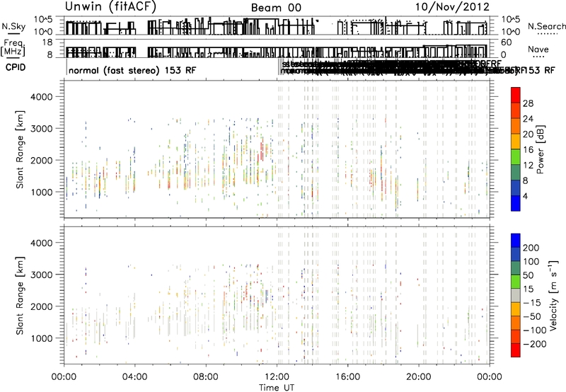Click the velocity panel 'Slant Range [km]' label

(20, 295)
